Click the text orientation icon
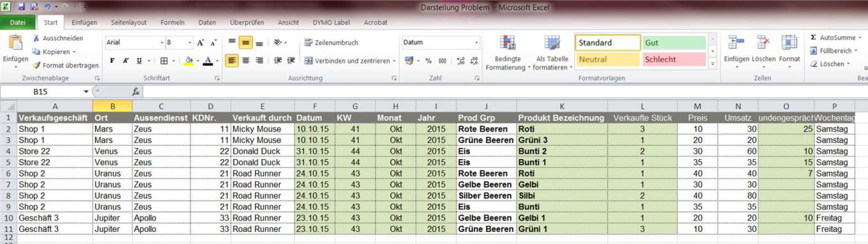Viewport: 868px width, 244px height. [x=278, y=43]
